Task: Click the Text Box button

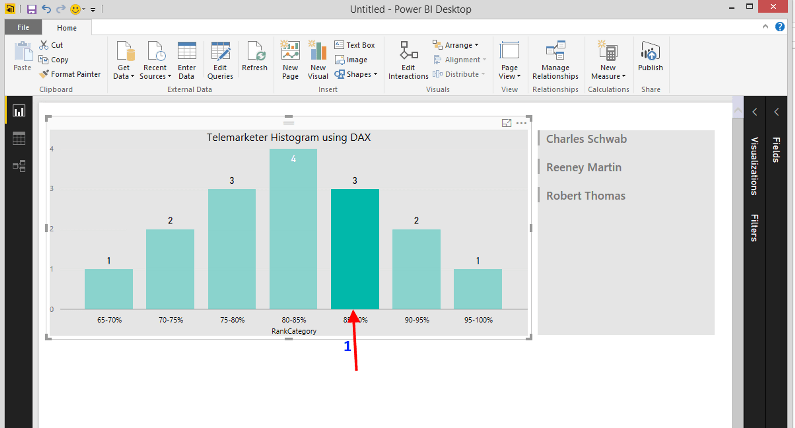Action: point(354,45)
